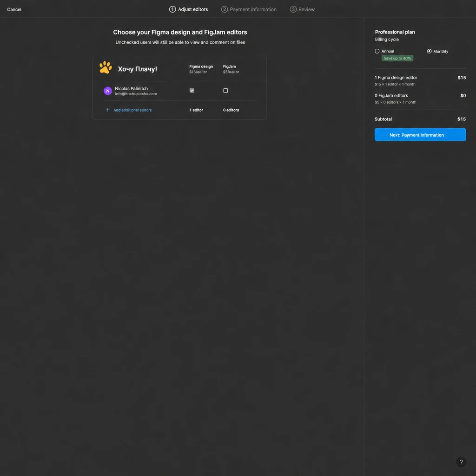Go to Payment information step
The height and width of the screenshot is (476, 476).
click(x=249, y=9)
